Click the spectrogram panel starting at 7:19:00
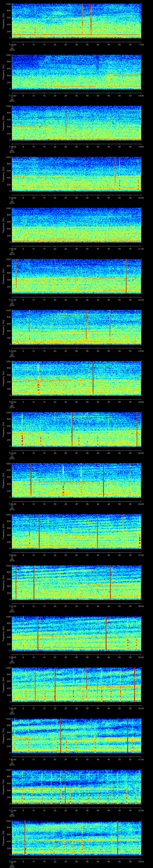This screenshot has width=153, height=868. pos(76,174)
